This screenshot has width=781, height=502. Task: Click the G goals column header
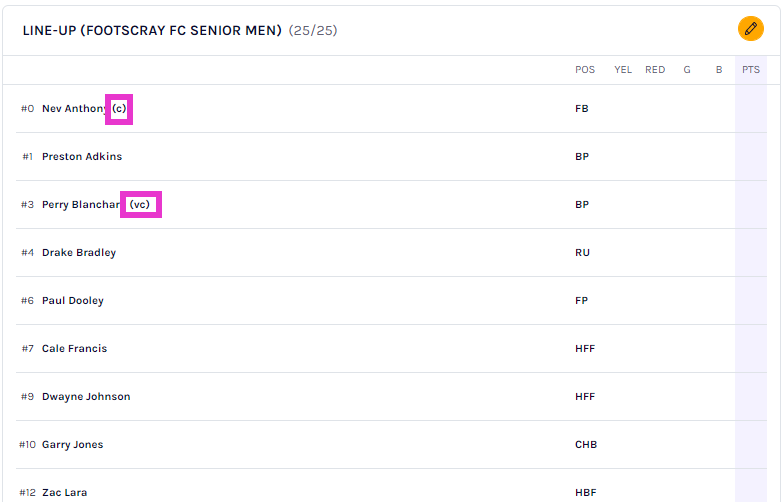687,70
